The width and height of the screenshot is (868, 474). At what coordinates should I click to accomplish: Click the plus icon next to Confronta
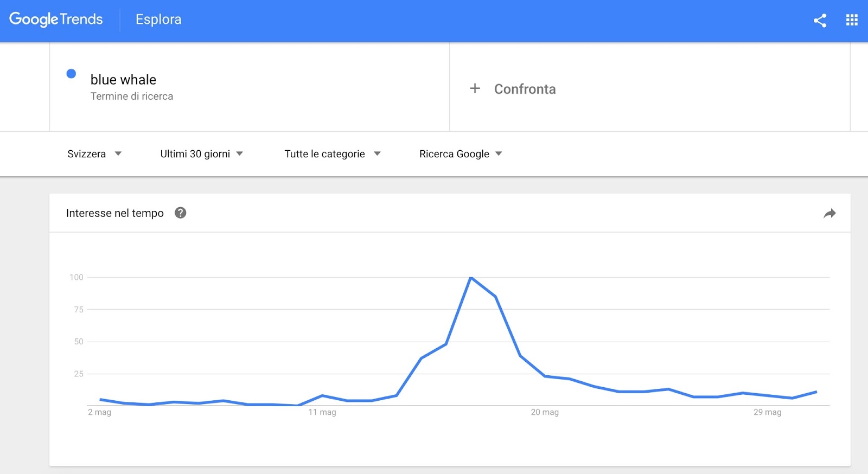475,88
